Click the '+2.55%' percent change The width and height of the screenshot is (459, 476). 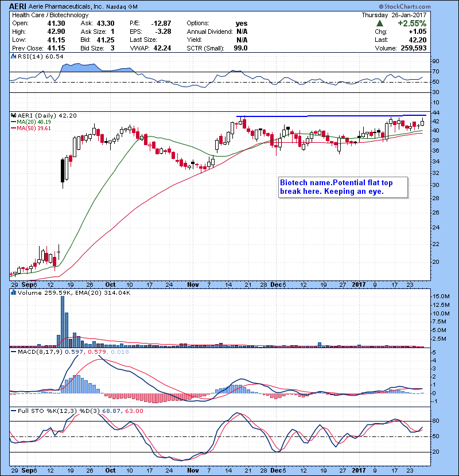pyautogui.click(x=412, y=24)
